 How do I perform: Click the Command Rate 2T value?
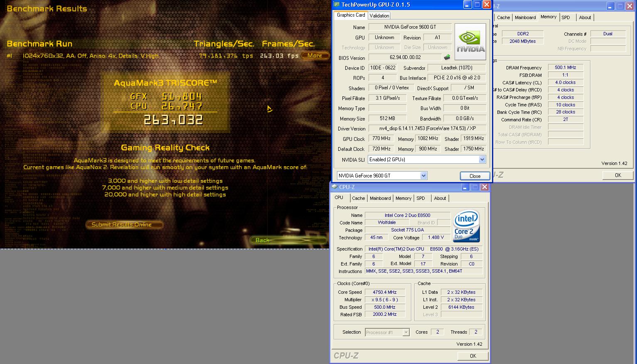click(x=566, y=119)
